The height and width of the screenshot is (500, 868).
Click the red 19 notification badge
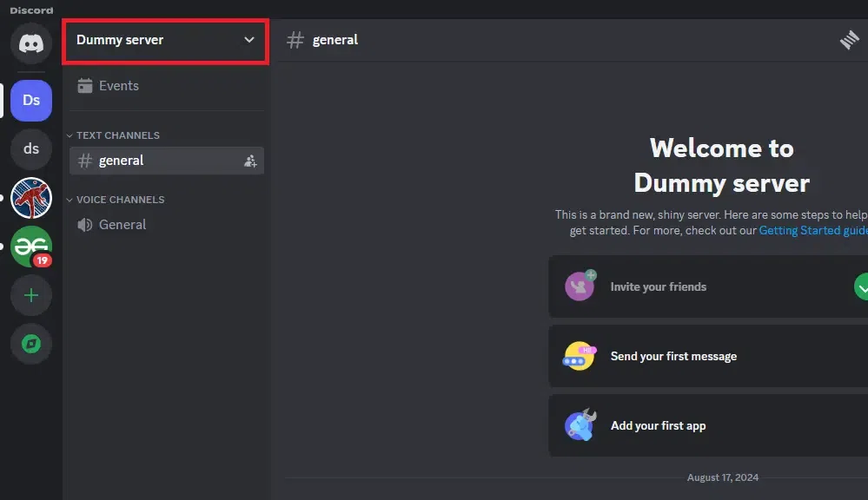42,260
